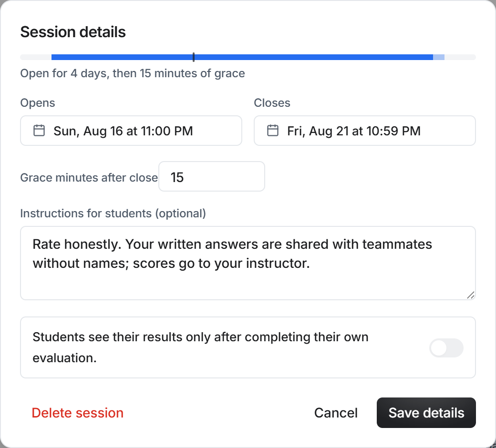The image size is (496, 448).
Task: Open the Closes date picker showing Aug 21
Action: pos(365,131)
